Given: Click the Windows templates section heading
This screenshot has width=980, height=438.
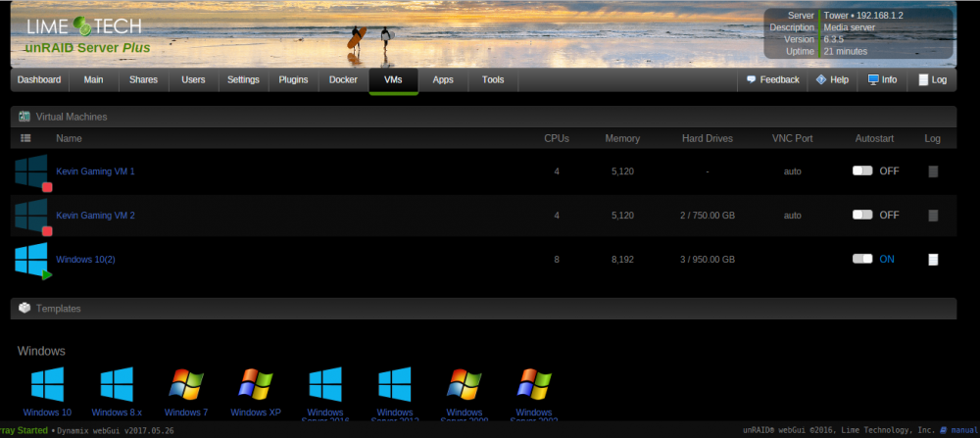Looking at the screenshot, I should [41, 351].
